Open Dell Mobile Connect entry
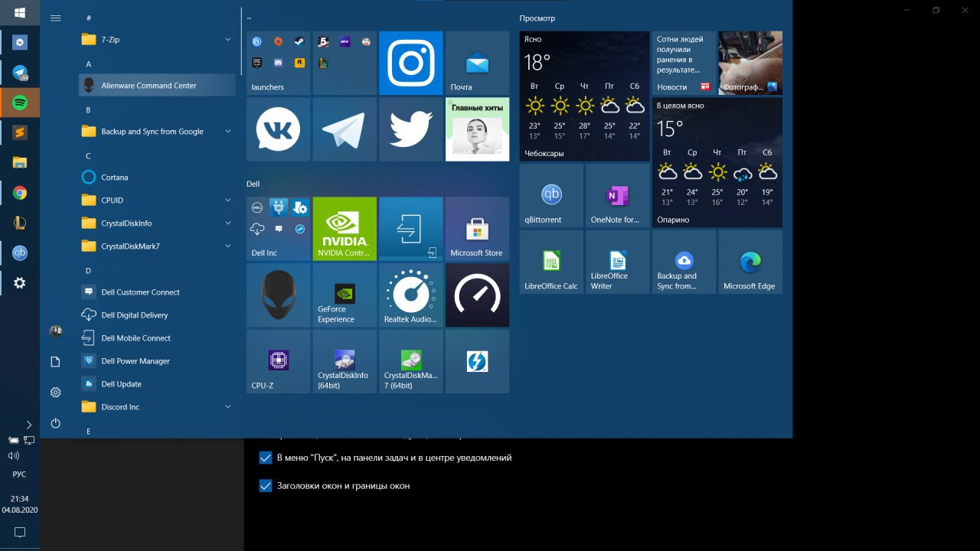This screenshot has width=980, height=551. click(157, 337)
